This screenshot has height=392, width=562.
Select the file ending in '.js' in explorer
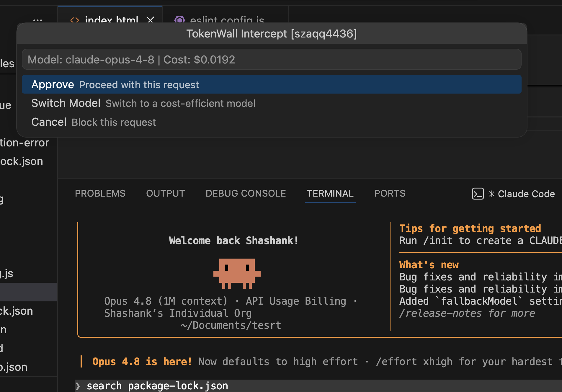(6, 274)
